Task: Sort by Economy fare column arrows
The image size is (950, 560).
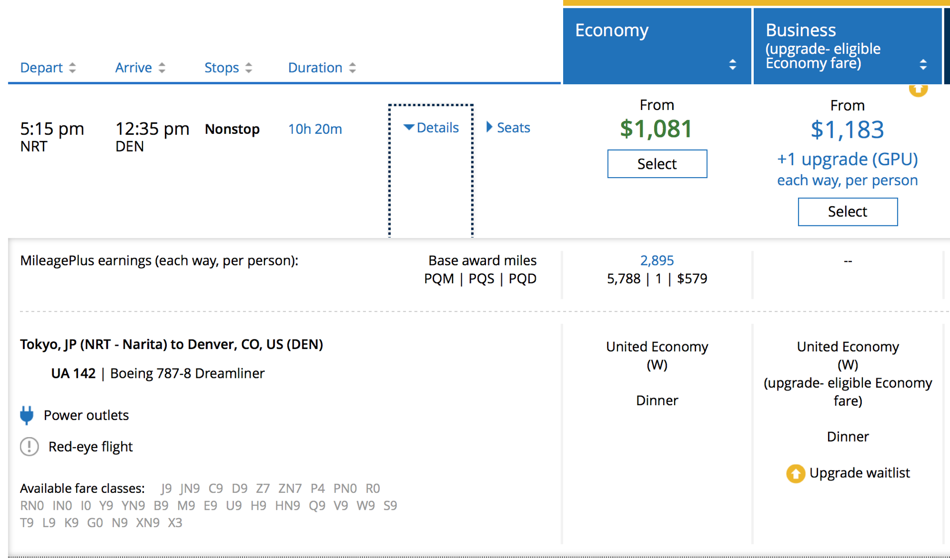Action: coord(732,65)
